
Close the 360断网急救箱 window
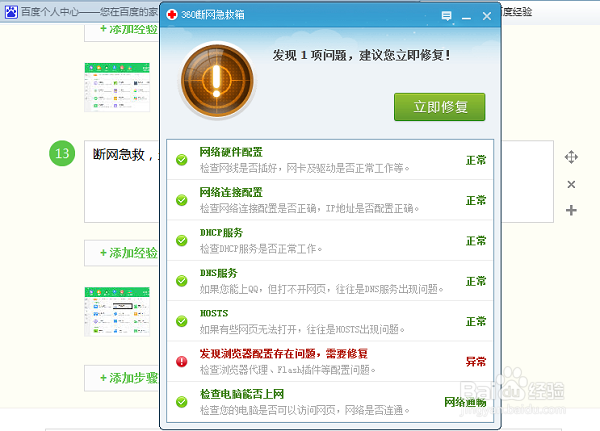487,16
